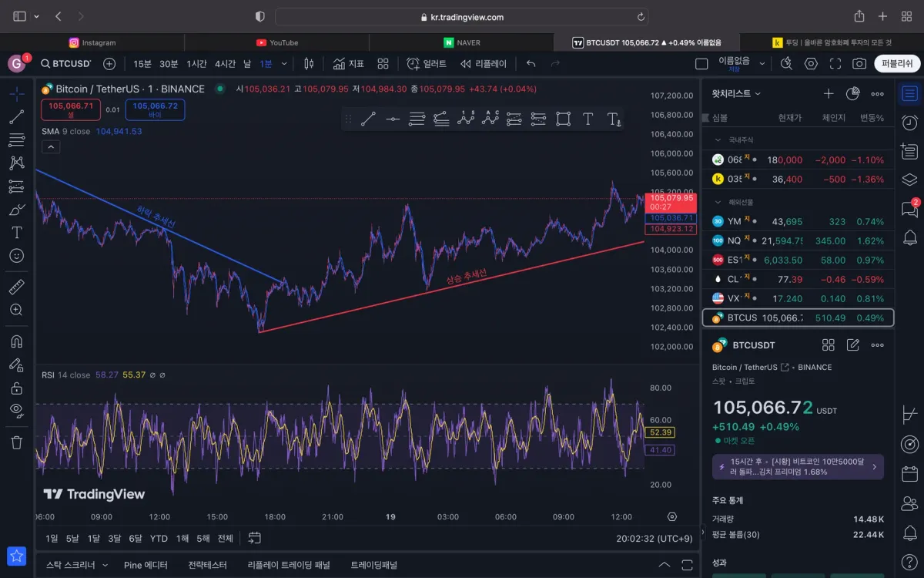Open the 왓치리스트 dropdown
This screenshot has width=924, height=578.
tap(736, 93)
